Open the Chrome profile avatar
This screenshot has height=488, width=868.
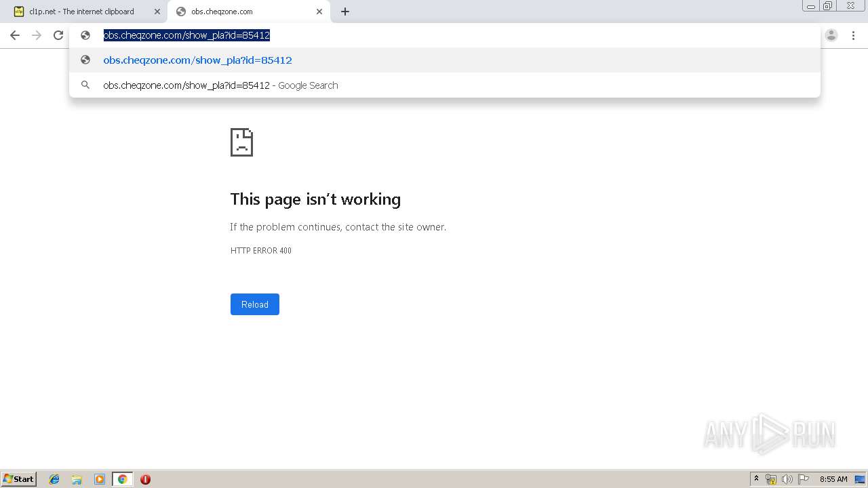831,35
